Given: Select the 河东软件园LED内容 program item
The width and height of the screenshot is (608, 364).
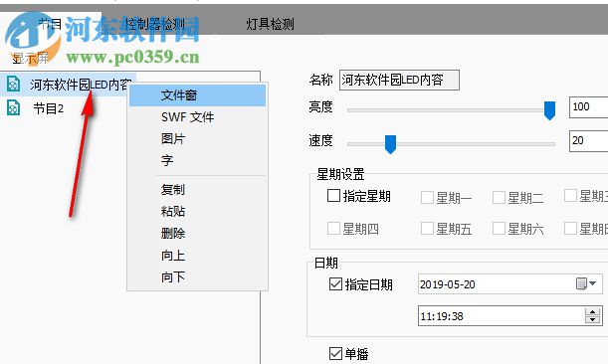Looking at the screenshot, I should [81, 85].
